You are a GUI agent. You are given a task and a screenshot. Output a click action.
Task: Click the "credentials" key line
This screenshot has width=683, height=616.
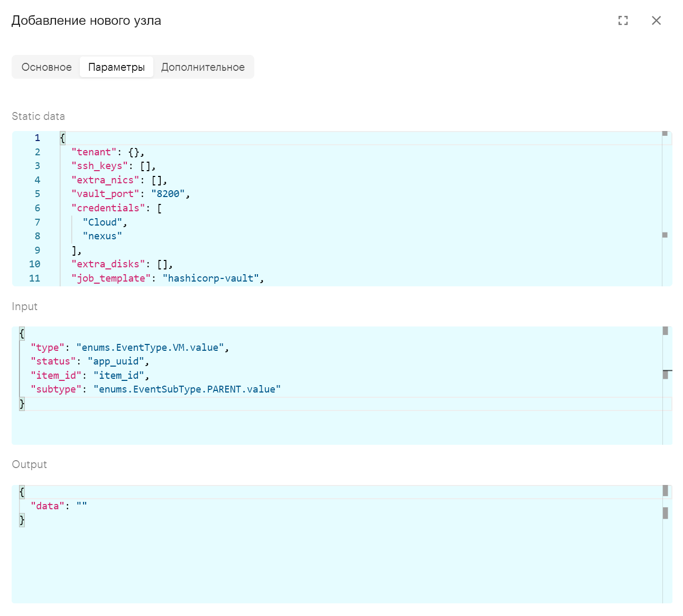(x=117, y=208)
